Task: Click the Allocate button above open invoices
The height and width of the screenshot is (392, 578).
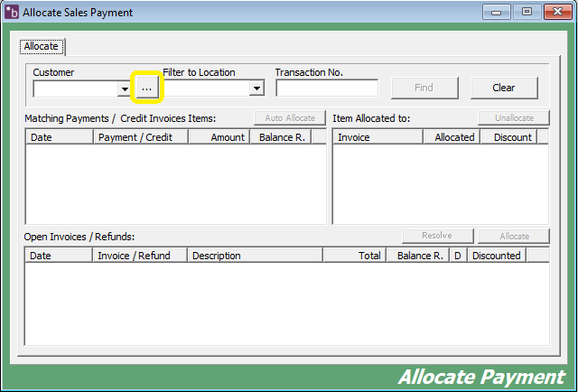Action: point(514,237)
